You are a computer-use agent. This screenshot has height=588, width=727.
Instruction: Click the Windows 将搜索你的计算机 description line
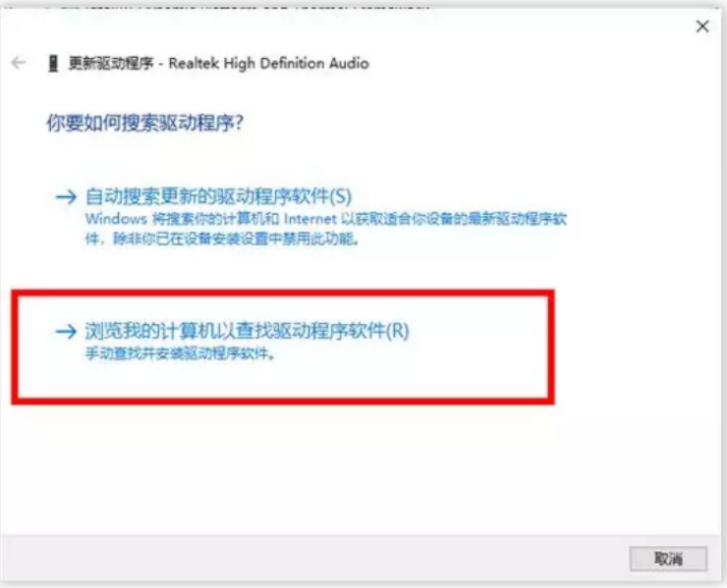pyautogui.click(x=326, y=219)
